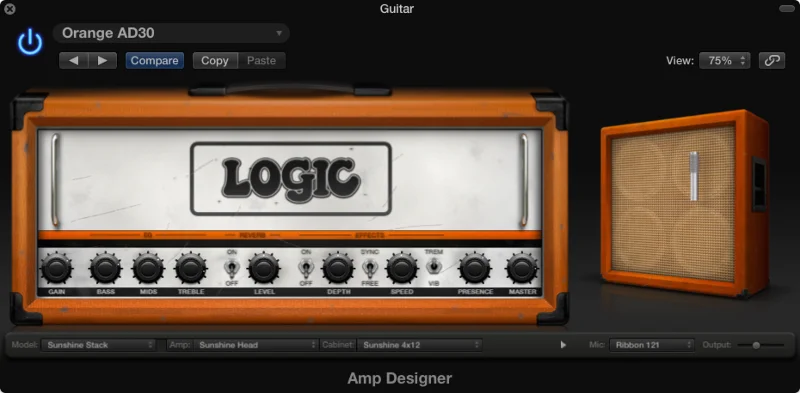Click the Mids knob

(148, 268)
